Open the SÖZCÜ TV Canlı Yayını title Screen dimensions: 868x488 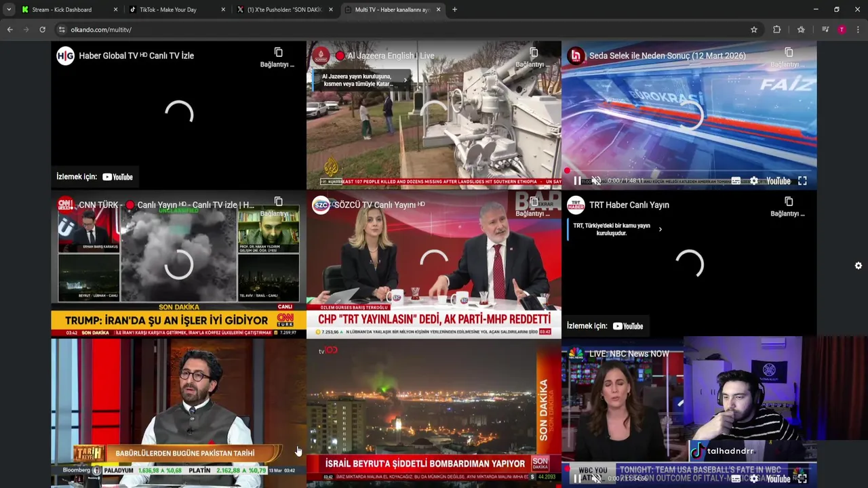(380, 205)
